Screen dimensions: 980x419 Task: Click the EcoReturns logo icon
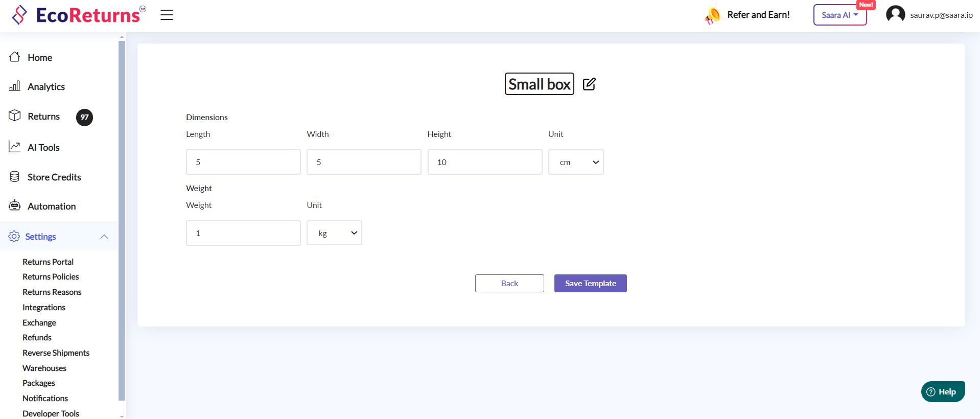pos(19,15)
